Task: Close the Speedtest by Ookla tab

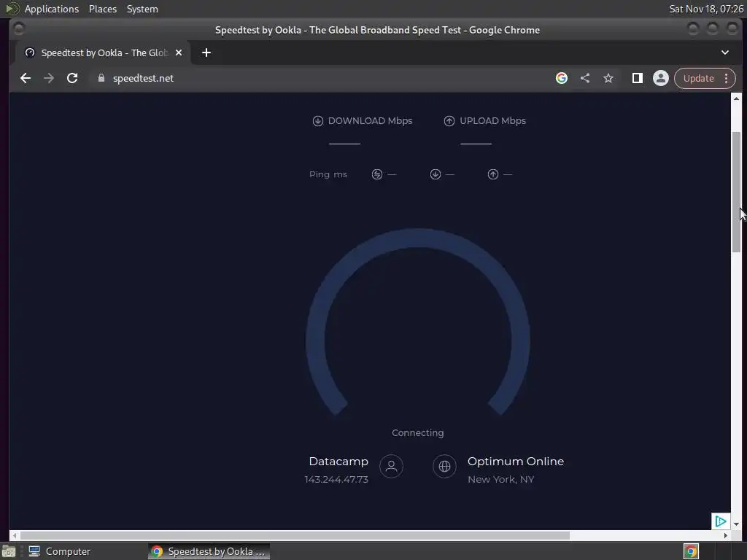Action: pos(179,52)
